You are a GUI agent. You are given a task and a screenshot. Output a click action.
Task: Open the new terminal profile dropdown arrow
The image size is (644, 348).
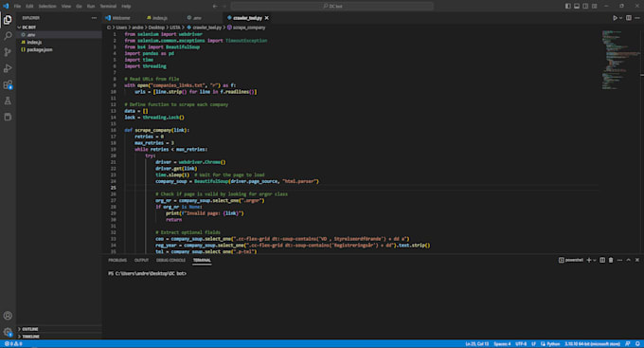[595, 260]
